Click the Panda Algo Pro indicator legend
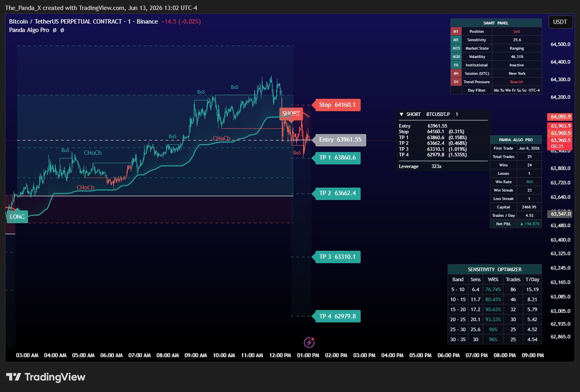Viewport: 580px width, 392px height. tap(29, 30)
